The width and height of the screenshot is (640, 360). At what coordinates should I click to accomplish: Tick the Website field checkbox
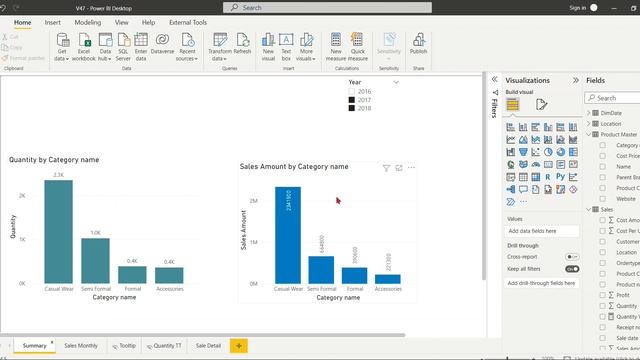pos(602,199)
